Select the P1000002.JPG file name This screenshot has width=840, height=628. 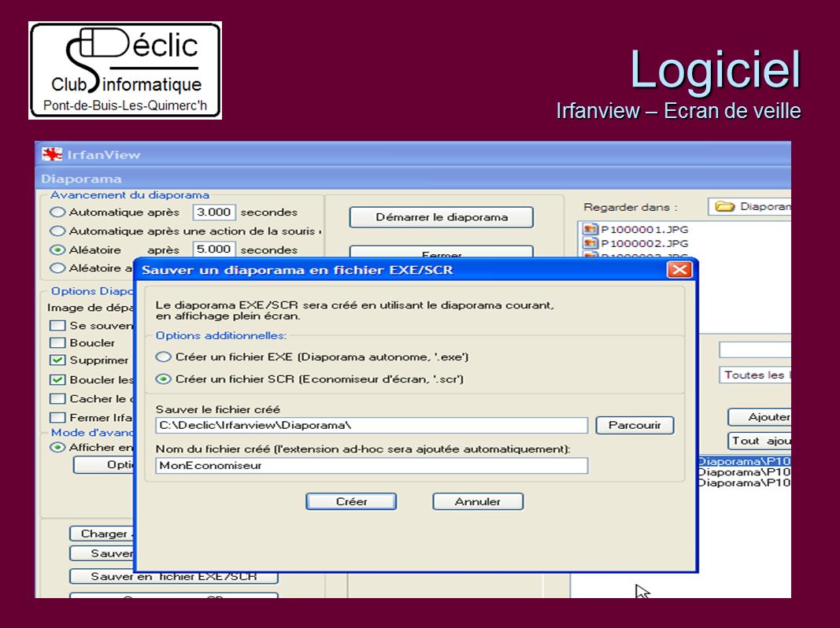click(645, 244)
